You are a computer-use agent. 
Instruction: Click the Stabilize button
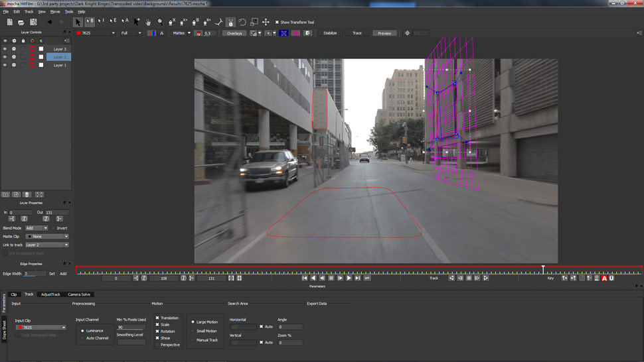click(330, 33)
